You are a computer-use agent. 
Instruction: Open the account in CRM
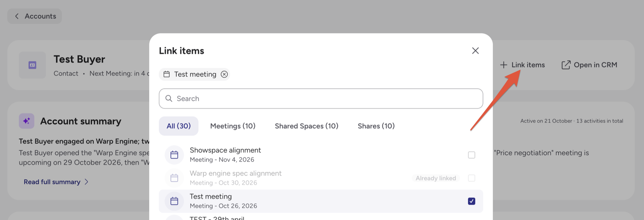click(589, 65)
